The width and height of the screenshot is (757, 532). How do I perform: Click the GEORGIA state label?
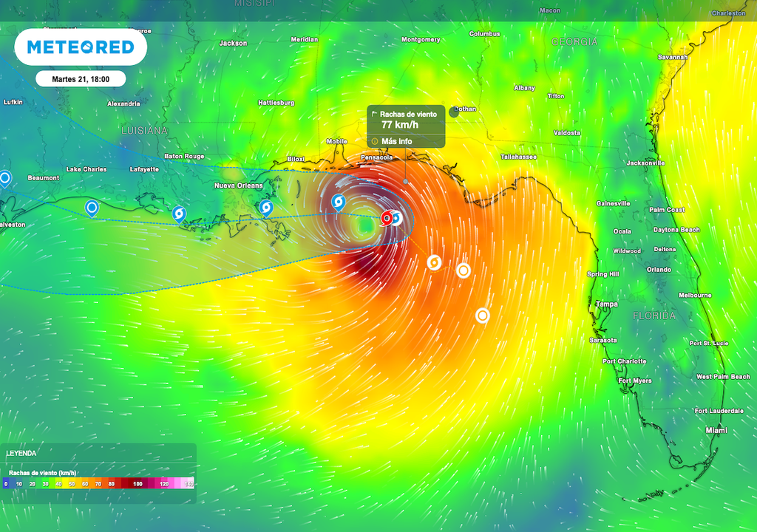[574, 42]
